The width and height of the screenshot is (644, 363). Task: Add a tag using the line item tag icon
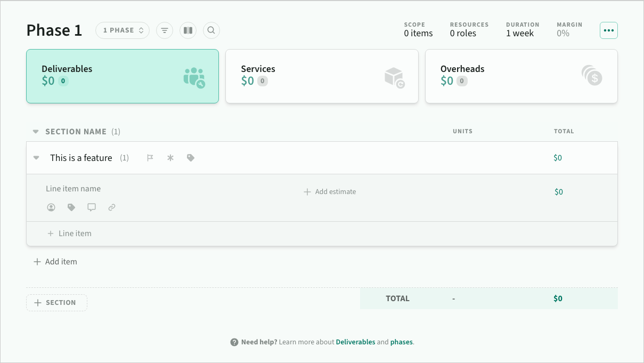click(x=71, y=207)
